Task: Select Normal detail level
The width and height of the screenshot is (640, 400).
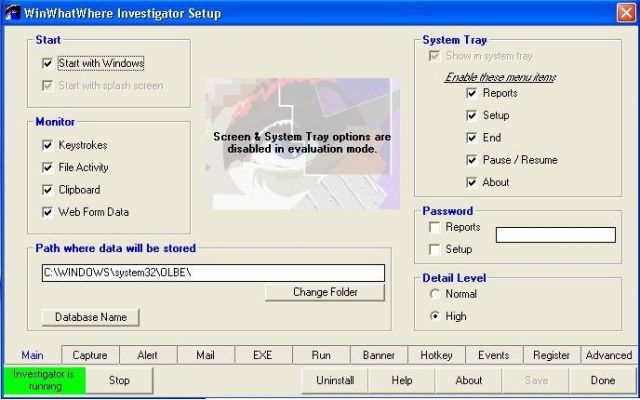Action: (435, 294)
